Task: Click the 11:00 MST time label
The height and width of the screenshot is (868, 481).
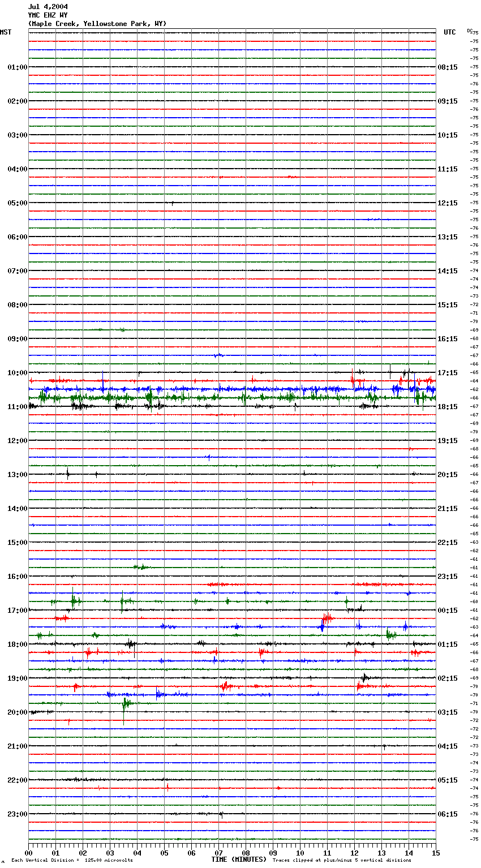Action: point(18,407)
